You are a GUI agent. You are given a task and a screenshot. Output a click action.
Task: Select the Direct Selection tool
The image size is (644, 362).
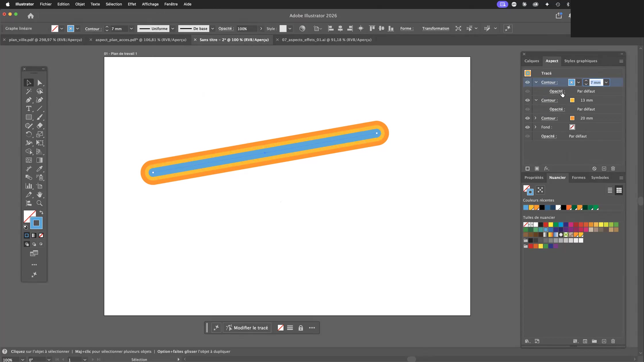point(40,83)
